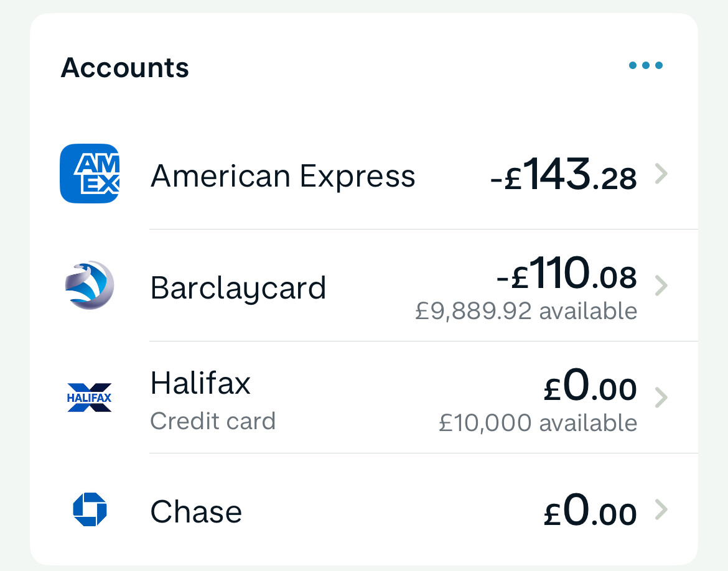Tap the £10,000 available text

538,423
